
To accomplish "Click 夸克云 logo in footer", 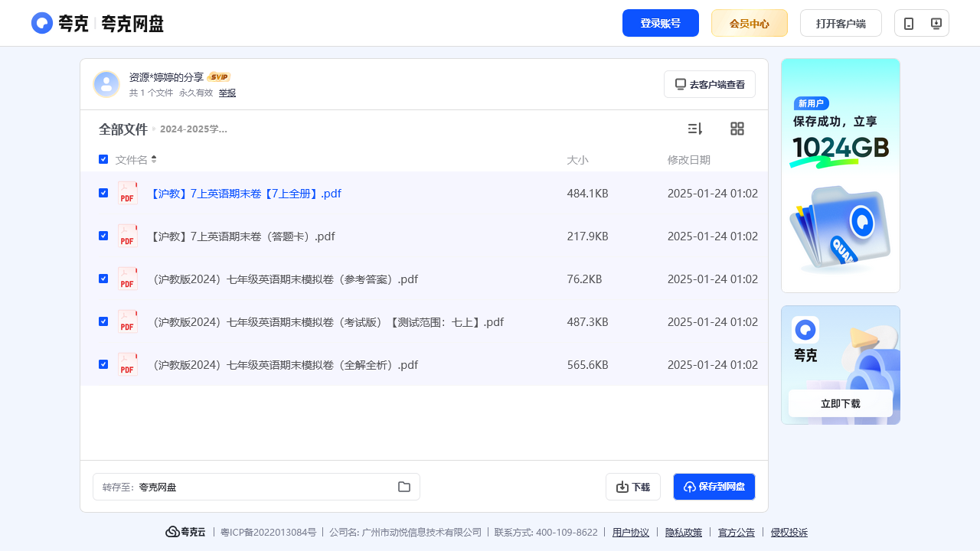I will coord(185,532).
